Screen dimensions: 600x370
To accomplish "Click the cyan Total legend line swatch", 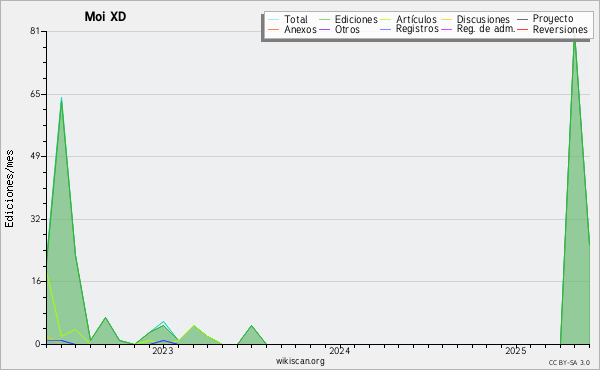I will pos(274,19).
